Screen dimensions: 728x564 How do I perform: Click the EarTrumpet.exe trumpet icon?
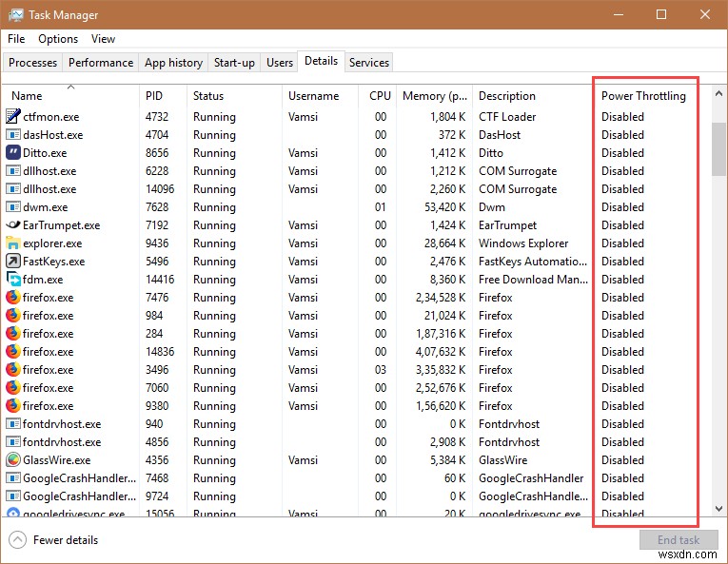pyautogui.click(x=13, y=224)
